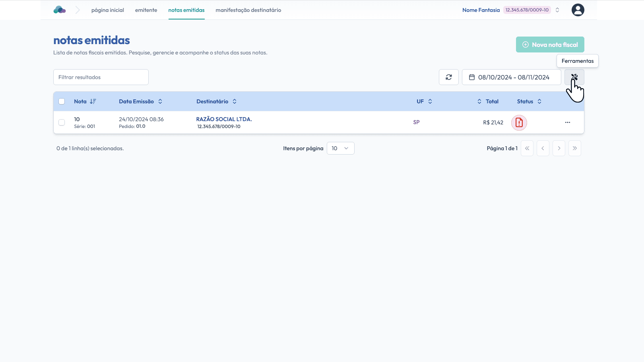Viewport: 644px width, 362px height.
Task: Open the manifestação destinatário tab
Action: pyautogui.click(x=248, y=10)
